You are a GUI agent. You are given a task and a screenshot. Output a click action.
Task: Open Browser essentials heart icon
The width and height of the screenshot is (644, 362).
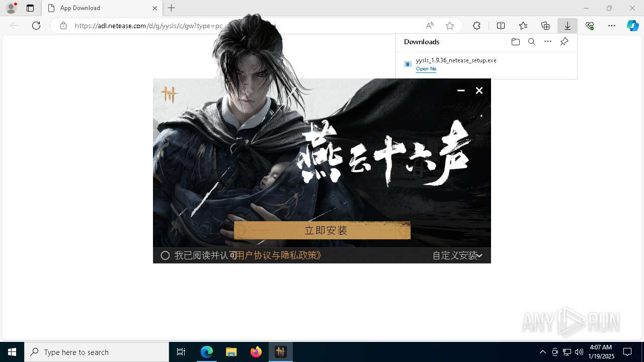coord(590,26)
